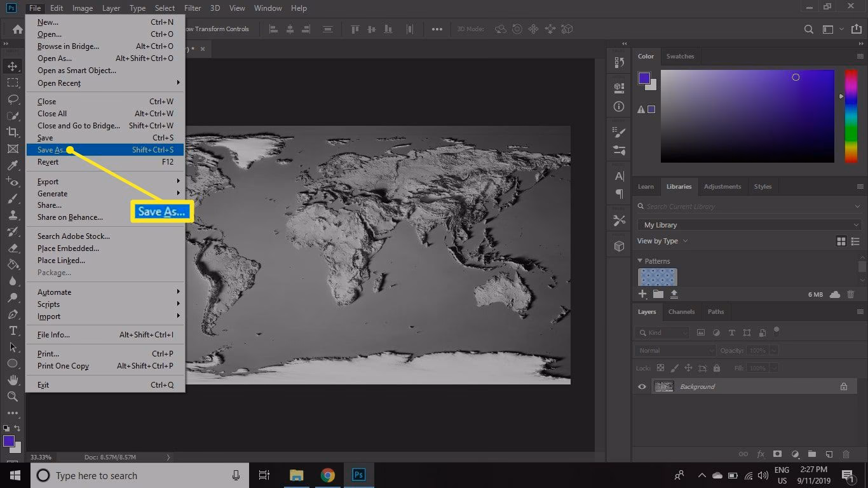This screenshot has height=488, width=868.
Task: Click the Windows taskbar search box
Action: click(95, 475)
